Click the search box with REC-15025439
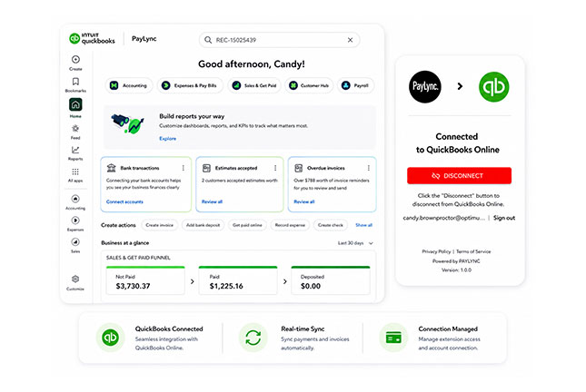The image size is (586, 392). point(279,40)
